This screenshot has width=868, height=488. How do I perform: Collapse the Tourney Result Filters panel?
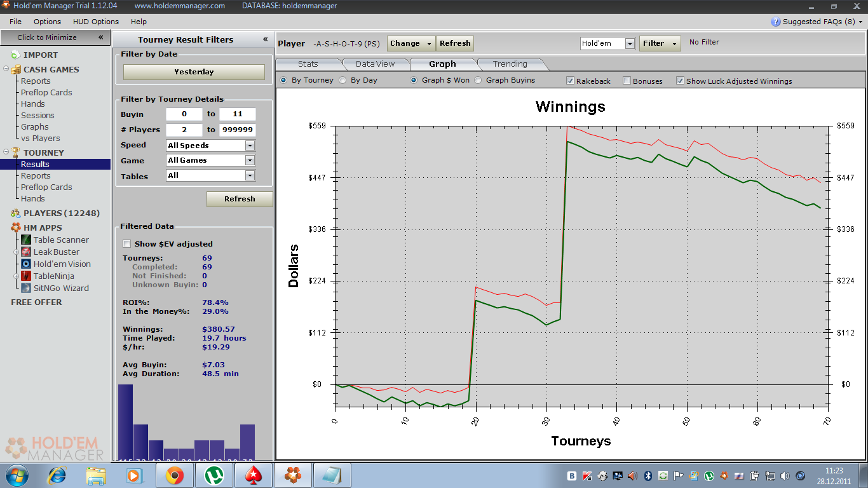click(x=266, y=39)
